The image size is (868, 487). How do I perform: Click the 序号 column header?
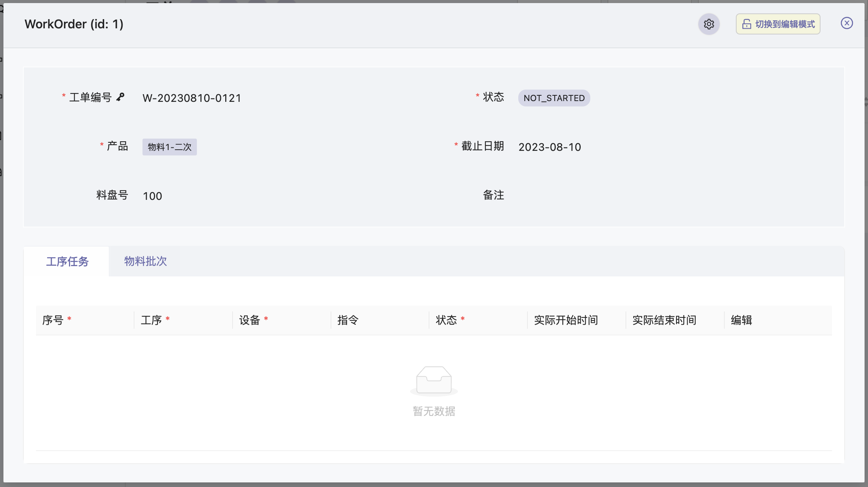click(x=53, y=320)
